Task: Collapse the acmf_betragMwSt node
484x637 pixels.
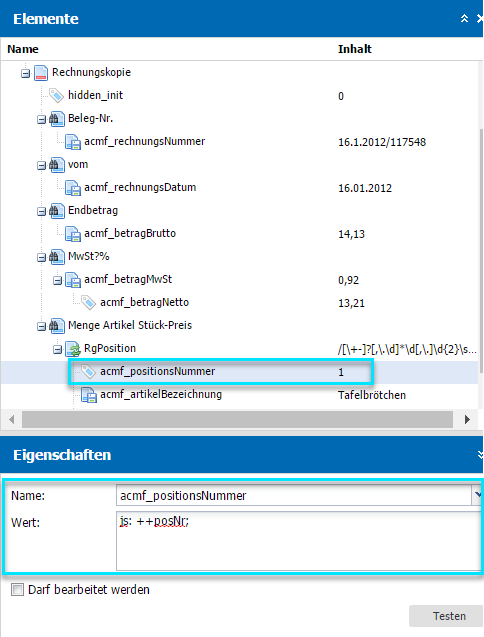Action: [58, 280]
